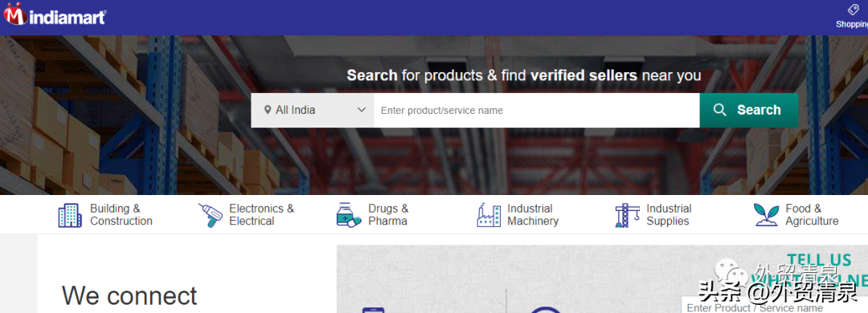Select the Food & Agriculture category label

pos(812,214)
